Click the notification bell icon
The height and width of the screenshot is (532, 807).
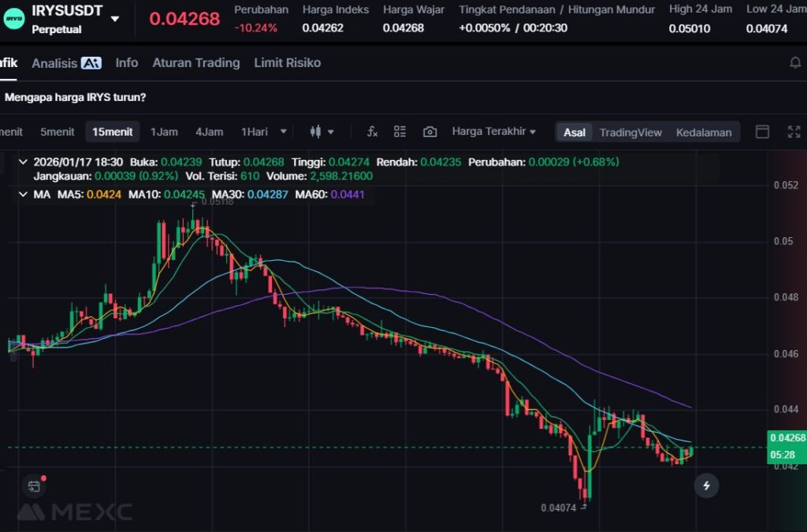pos(795,63)
